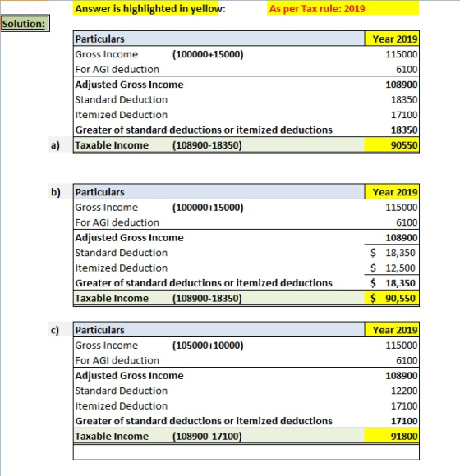This screenshot has height=476, width=460.
Task: Select Standard Deduction value 12200
Action: (404, 391)
